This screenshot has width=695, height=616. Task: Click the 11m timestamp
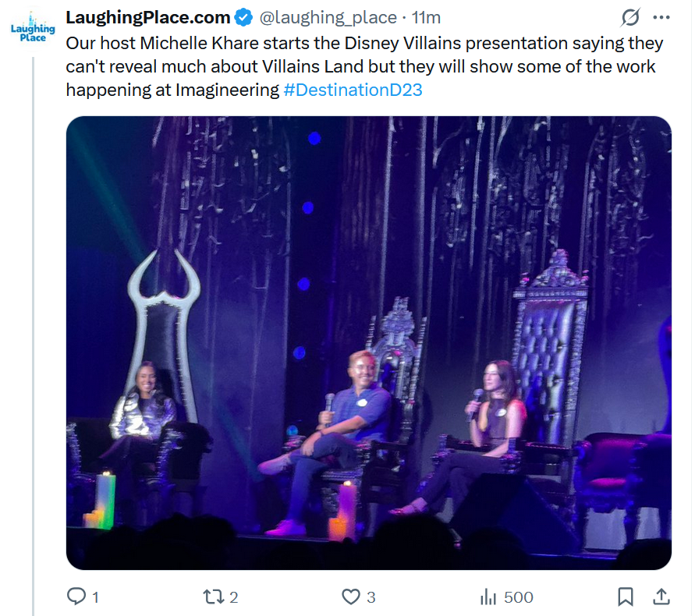click(x=426, y=17)
